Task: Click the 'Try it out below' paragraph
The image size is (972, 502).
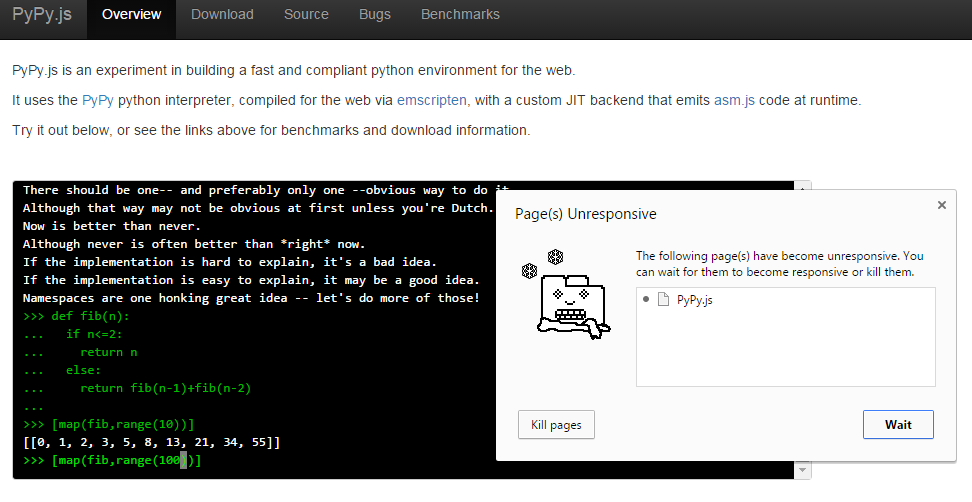Action: click(271, 130)
